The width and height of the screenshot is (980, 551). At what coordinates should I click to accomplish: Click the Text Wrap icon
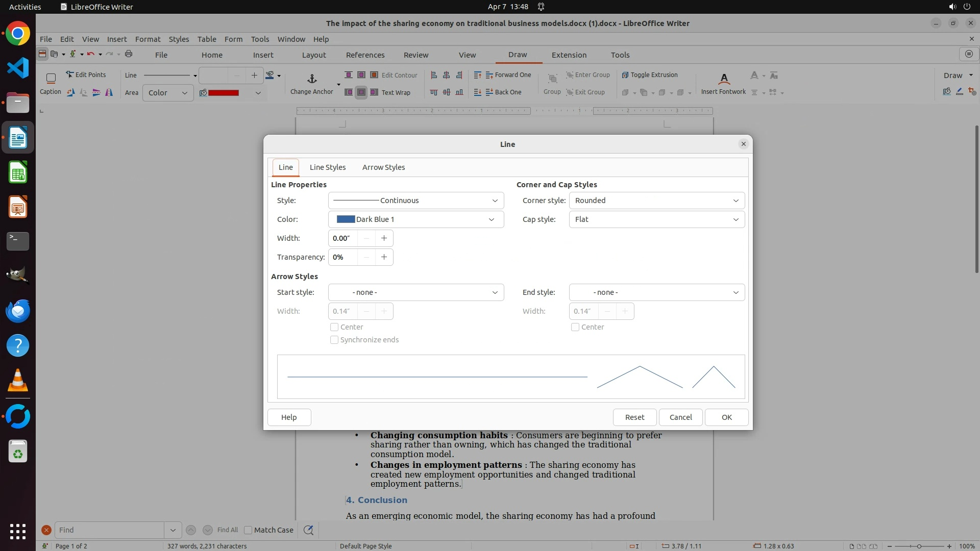coord(374,92)
